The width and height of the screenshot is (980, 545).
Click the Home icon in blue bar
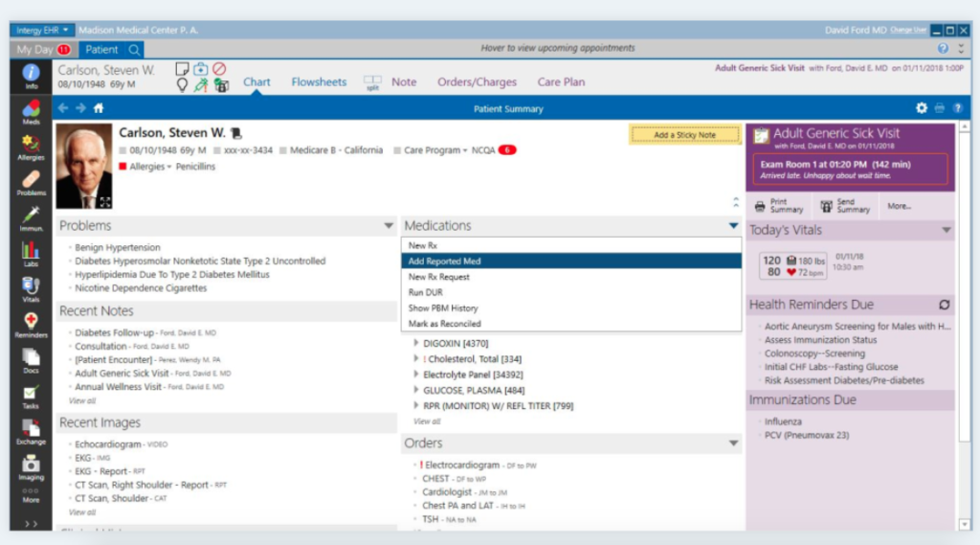click(x=99, y=108)
